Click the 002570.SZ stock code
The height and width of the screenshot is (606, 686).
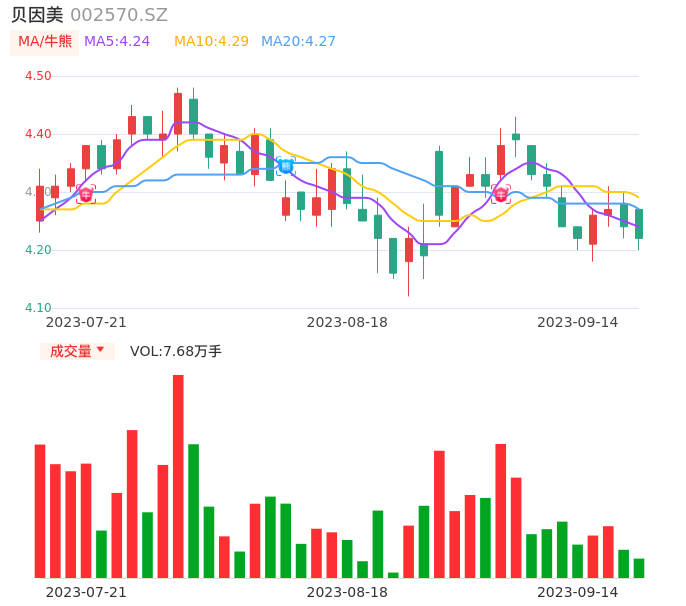click(119, 15)
